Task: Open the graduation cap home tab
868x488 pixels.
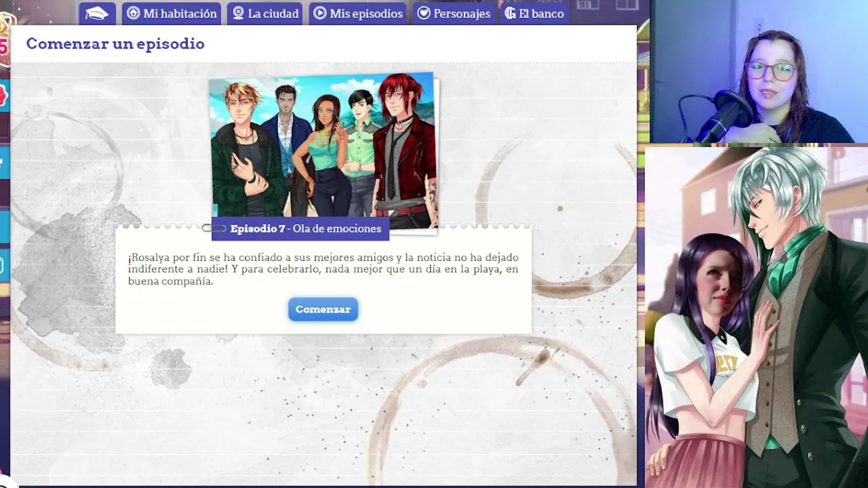Action: 97,14
